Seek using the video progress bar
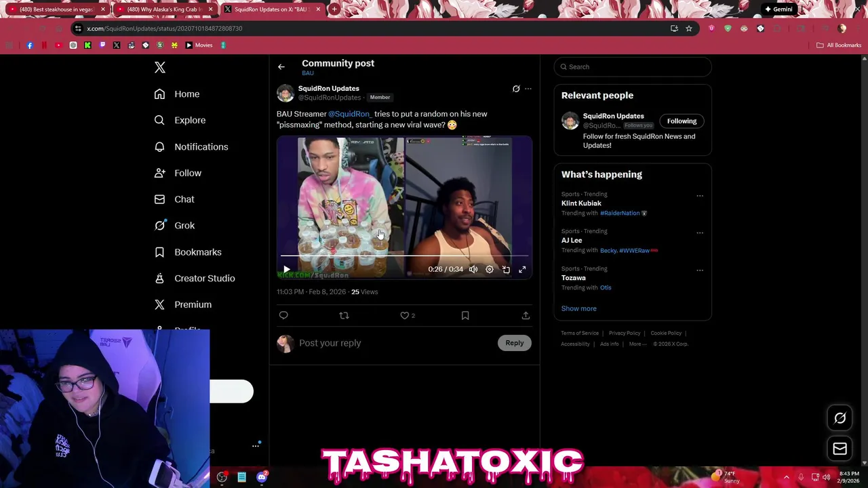 pos(404,256)
